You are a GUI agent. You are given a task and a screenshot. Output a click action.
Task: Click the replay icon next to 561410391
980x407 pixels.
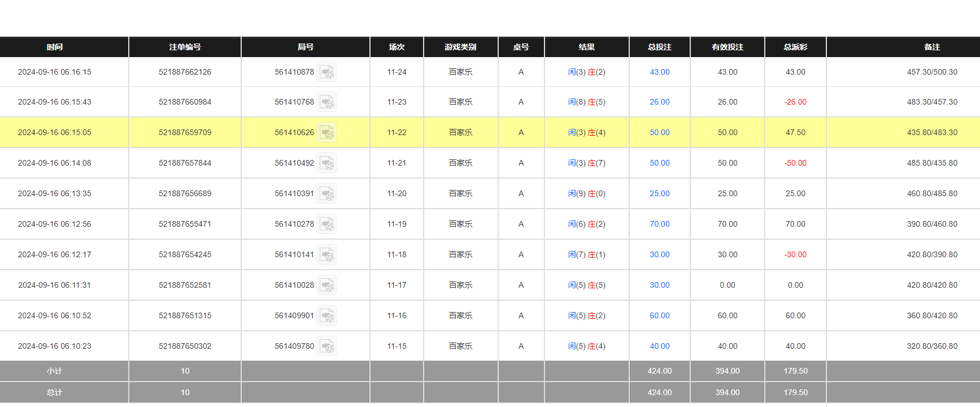pos(326,194)
